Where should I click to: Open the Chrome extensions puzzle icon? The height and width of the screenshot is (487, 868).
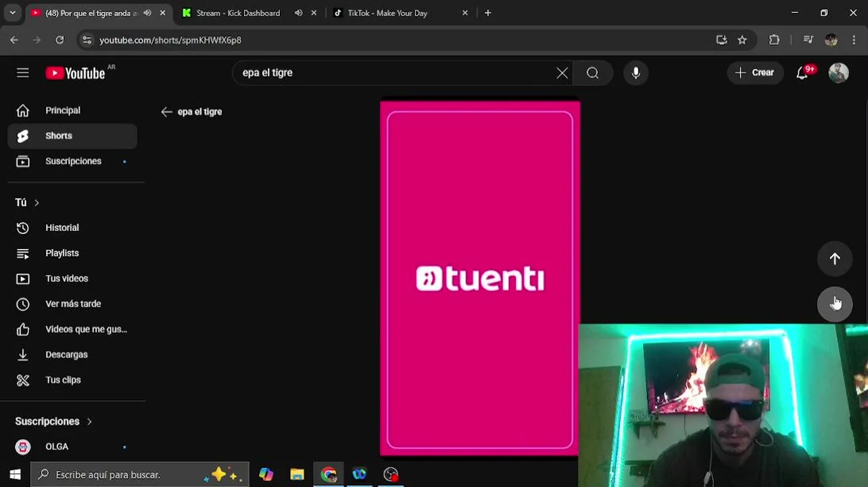coord(774,40)
